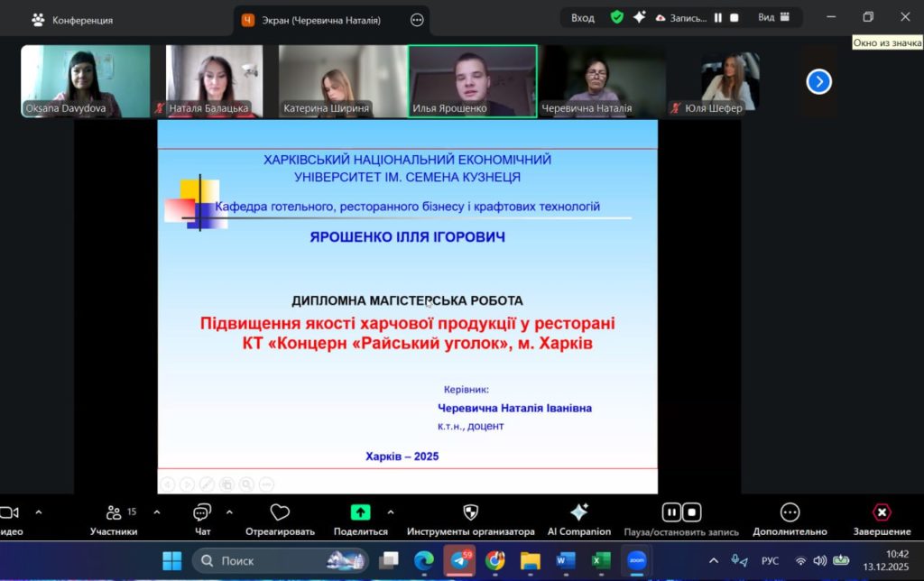Show next participants with the blue arrow
This screenshot has width=924, height=581.
click(818, 82)
